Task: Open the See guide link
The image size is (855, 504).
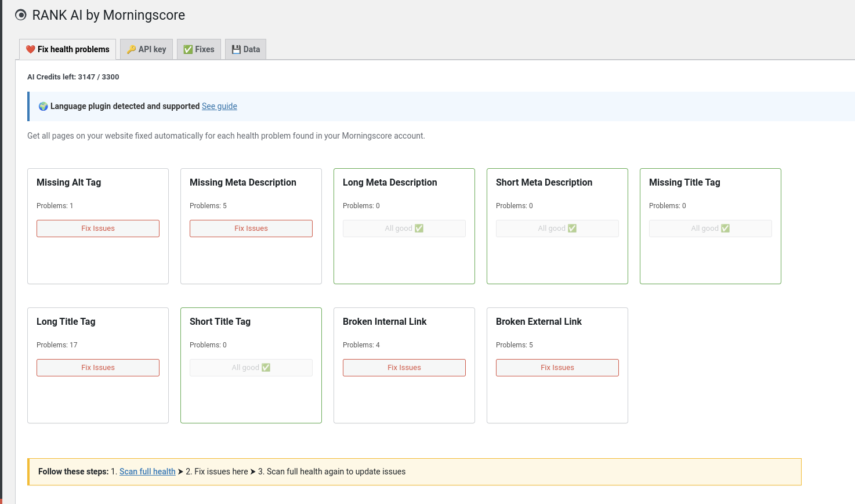Action: coord(219,106)
